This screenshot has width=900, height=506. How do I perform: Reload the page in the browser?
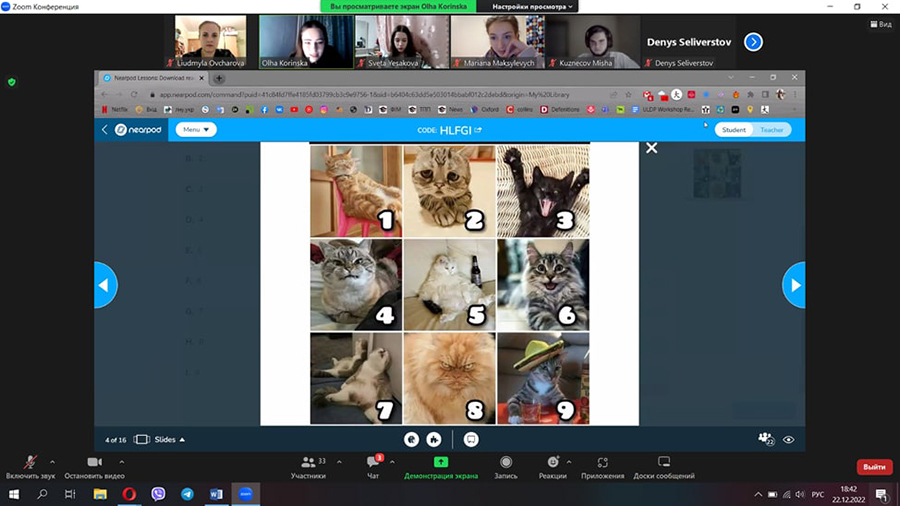[134, 95]
